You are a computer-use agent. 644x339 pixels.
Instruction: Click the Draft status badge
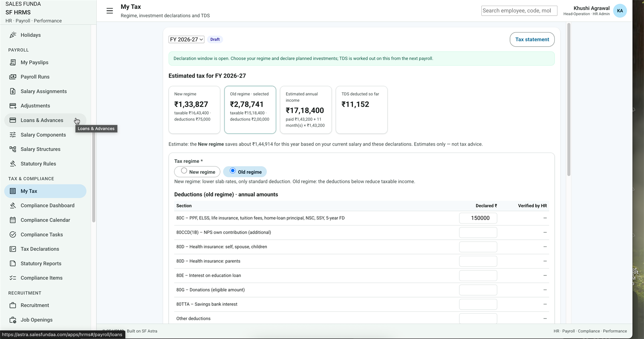[x=215, y=39]
